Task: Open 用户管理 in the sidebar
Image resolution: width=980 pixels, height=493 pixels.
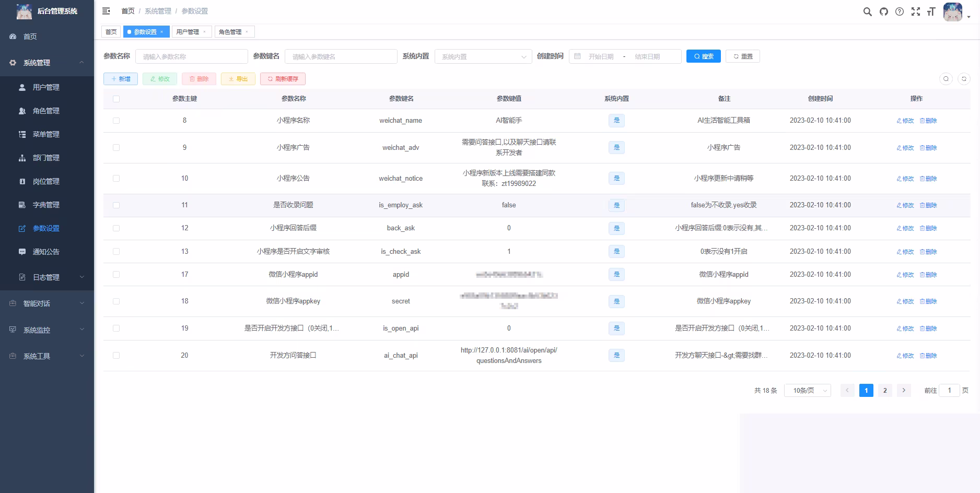Action: 47,87
